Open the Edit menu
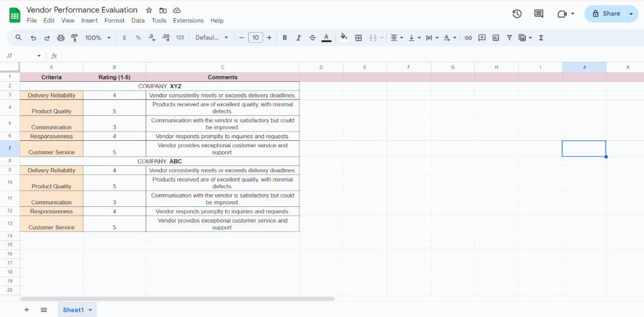 (49, 21)
